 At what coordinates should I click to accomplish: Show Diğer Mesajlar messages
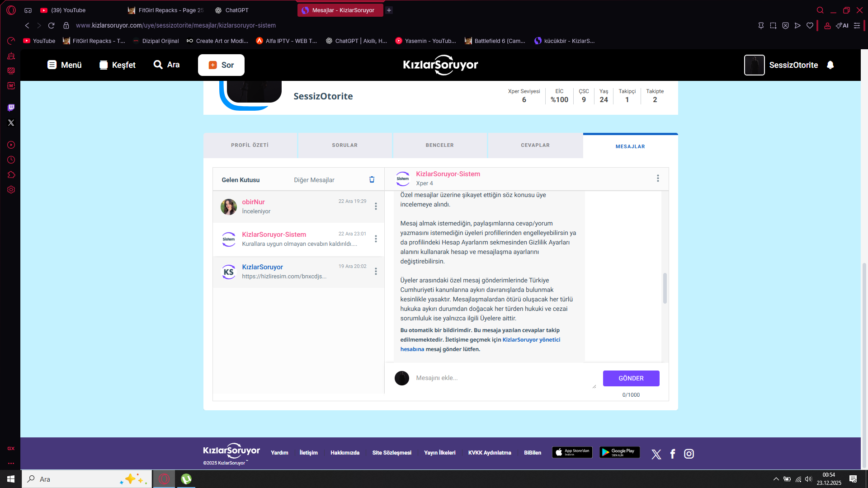314,180
